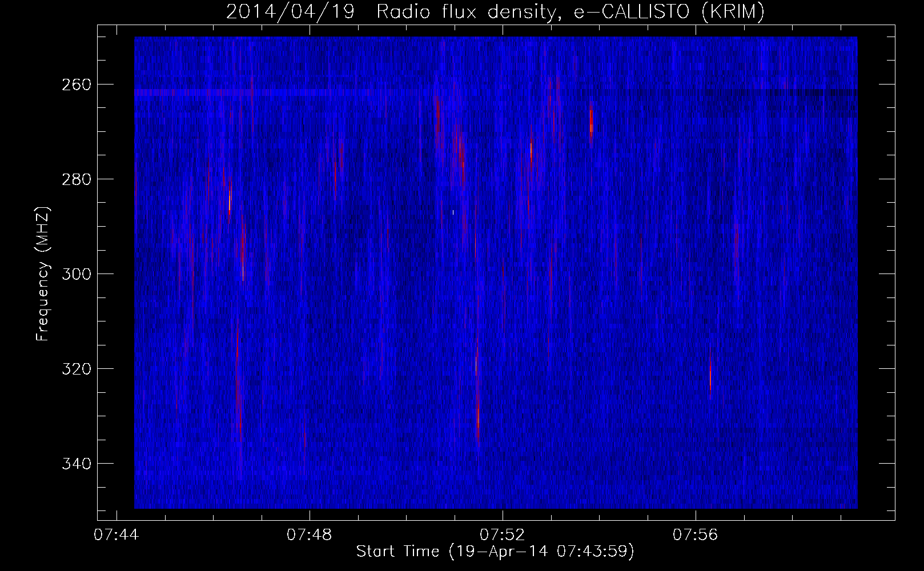Click the plot title '2014/04/19 Radio flux density, e-CALLISTO (KRIM)'
This screenshot has width=924, height=571.
[495, 12]
